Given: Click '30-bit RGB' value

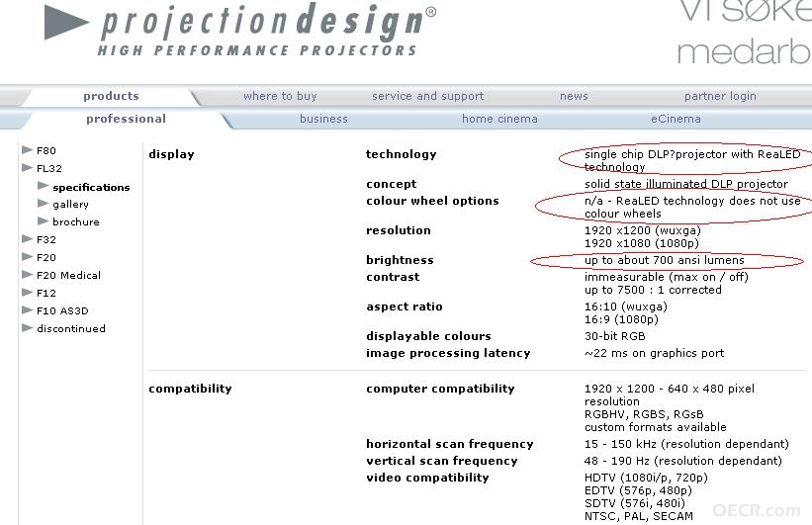Looking at the screenshot, I should pyautogui.click(x=615, y=336).
